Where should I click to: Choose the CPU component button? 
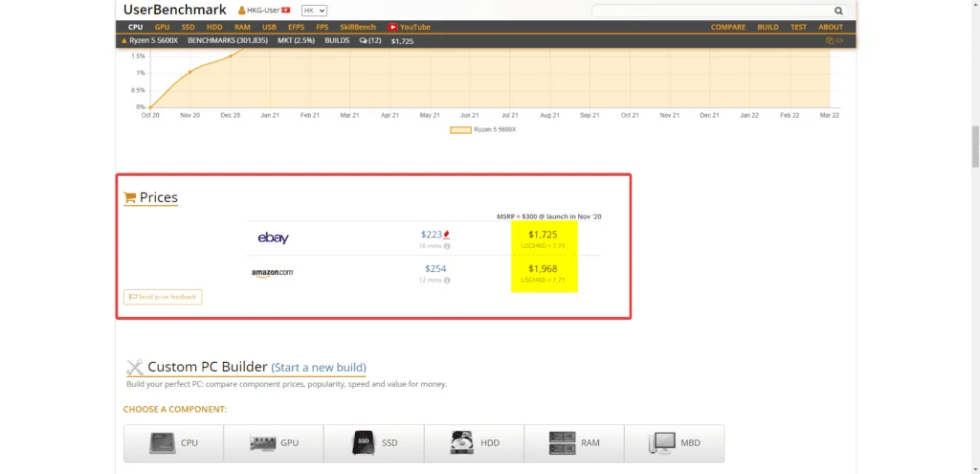tap(174, 442)
